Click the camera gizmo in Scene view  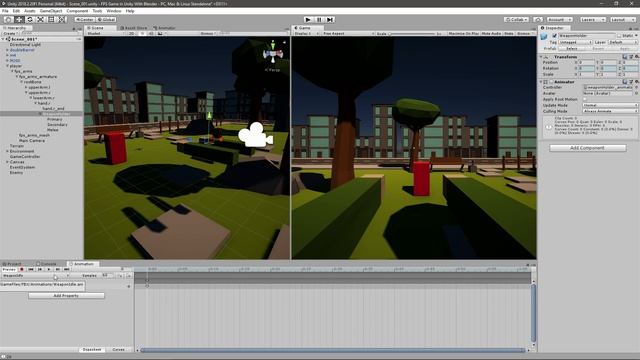click(x=256, y=135)
